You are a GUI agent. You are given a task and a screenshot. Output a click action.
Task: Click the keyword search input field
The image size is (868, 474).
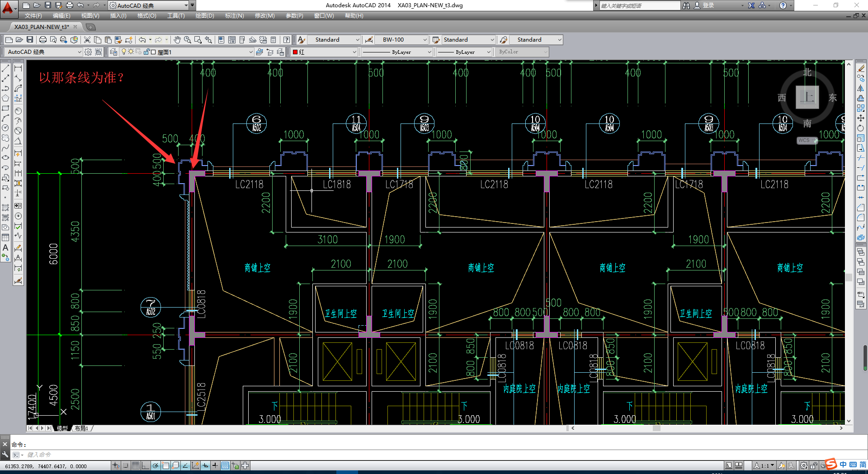[x=639, y=5]
